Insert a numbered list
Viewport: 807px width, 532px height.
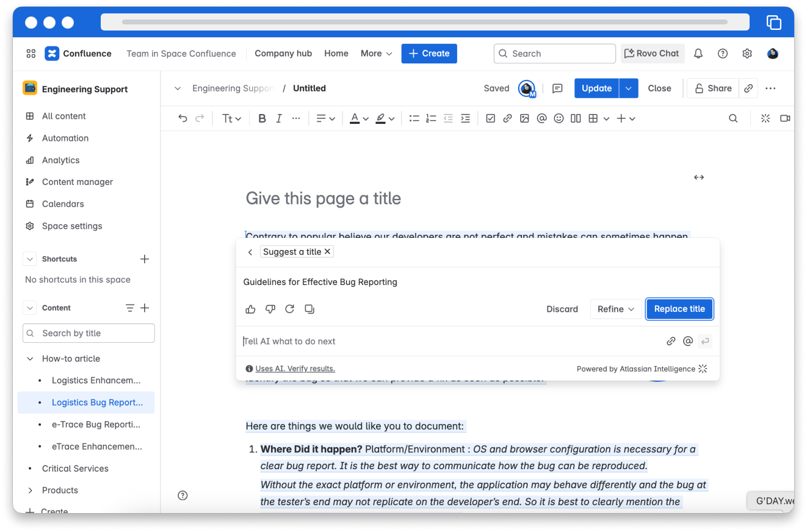pyautogui.click(x=431, y=119)
